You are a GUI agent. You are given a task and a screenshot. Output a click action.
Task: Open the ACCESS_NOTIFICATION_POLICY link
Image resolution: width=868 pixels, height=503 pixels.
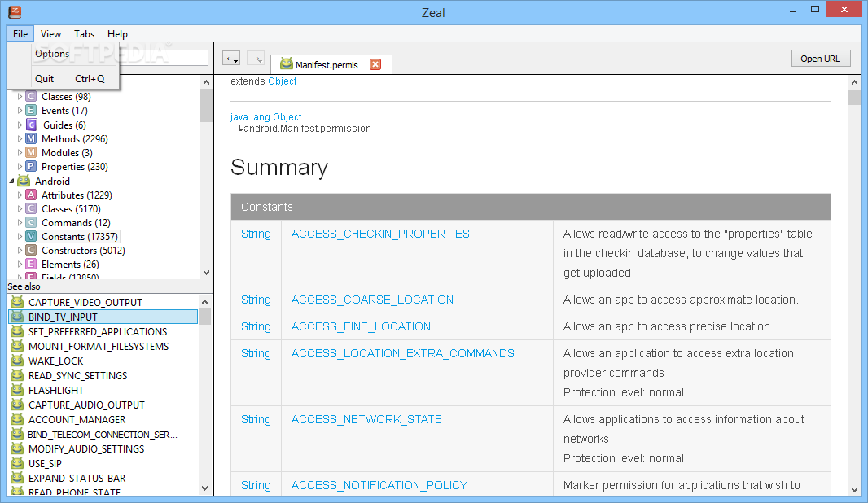[x=379, y=485]
